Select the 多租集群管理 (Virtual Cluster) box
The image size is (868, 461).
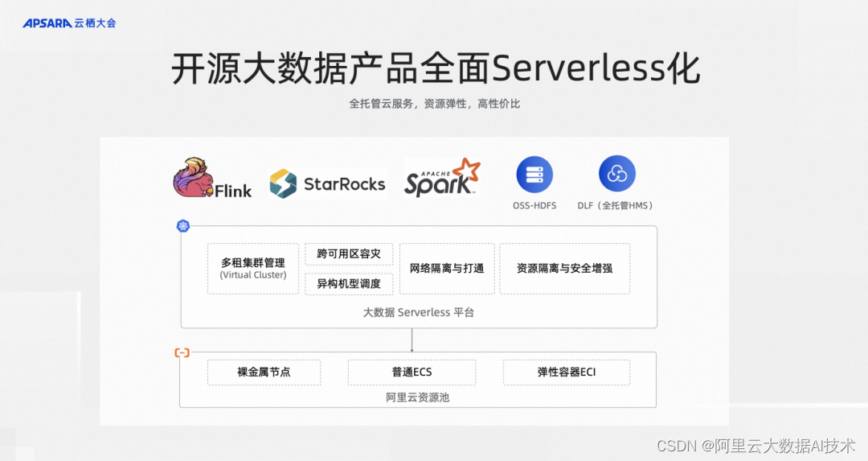click(x=253, y=268)
